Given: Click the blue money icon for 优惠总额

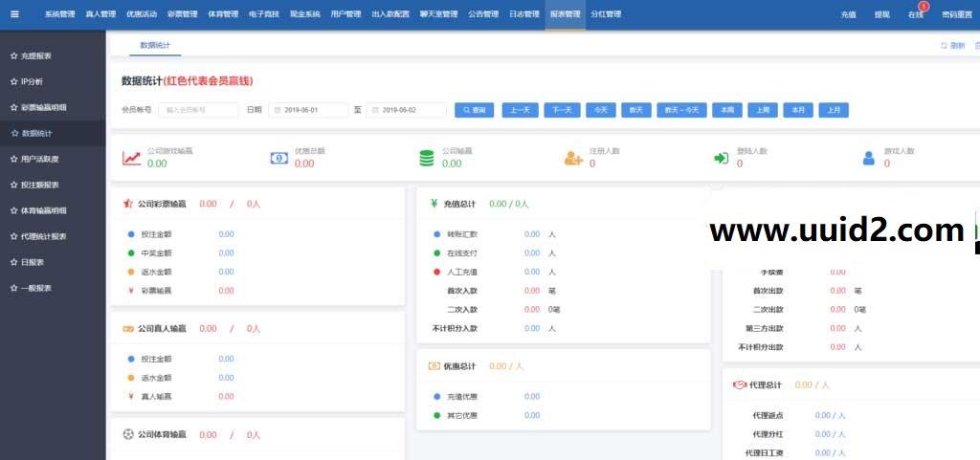Looking at the screenshot, I should (278, 158).
